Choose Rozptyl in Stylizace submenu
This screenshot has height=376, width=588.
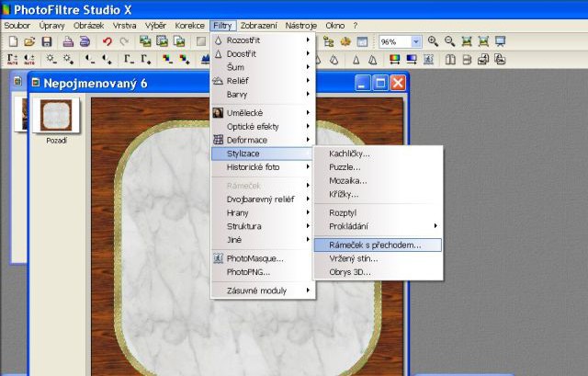378,212
